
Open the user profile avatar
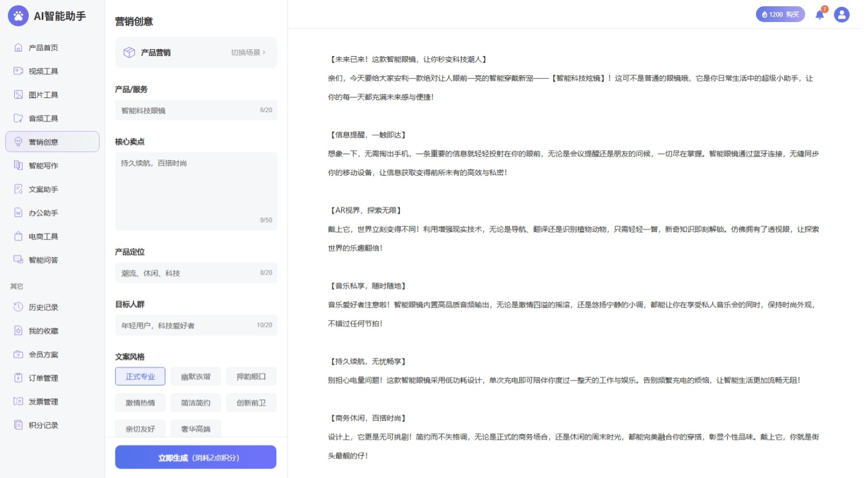pyautogui.click(x=841, y=15)
